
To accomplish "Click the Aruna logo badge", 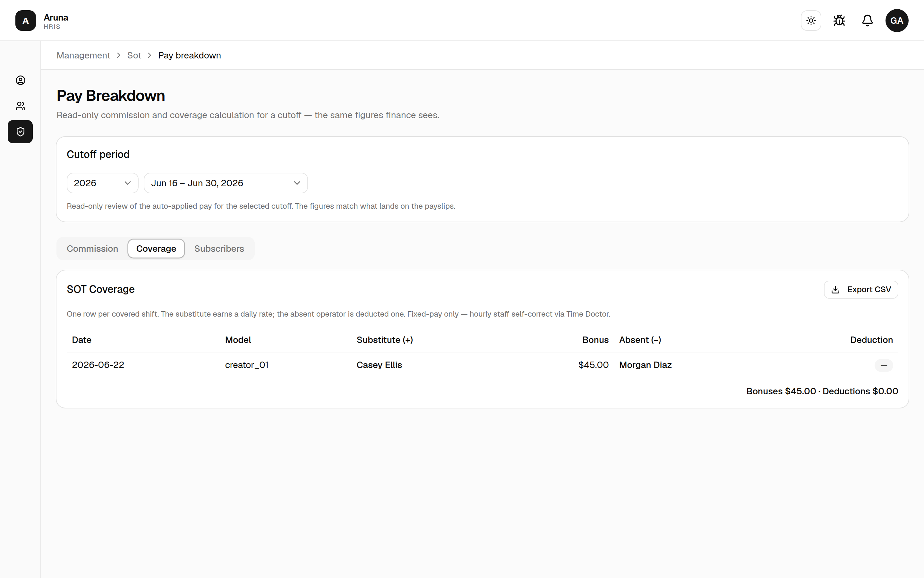I will [26, 21].
